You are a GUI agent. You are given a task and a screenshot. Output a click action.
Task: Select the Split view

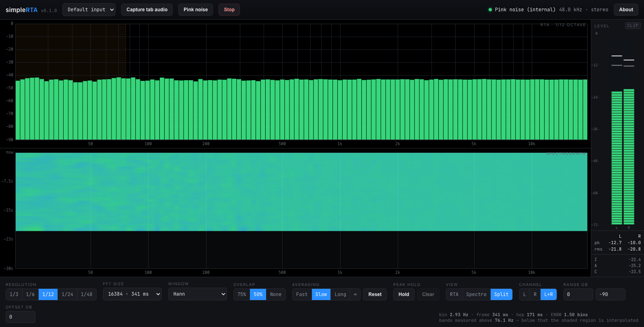tap(502, 294)
